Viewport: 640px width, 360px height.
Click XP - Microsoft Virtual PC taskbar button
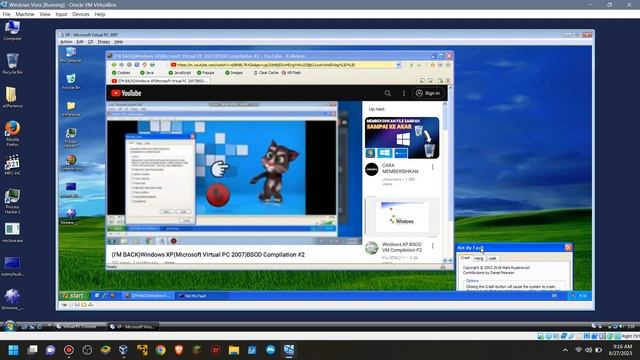click(x=132, y=326)
